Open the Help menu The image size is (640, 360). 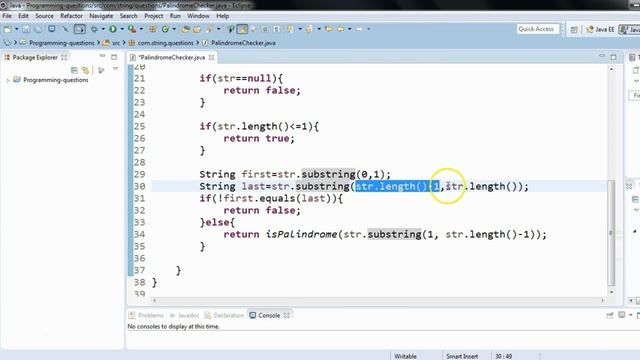point(222,16)
